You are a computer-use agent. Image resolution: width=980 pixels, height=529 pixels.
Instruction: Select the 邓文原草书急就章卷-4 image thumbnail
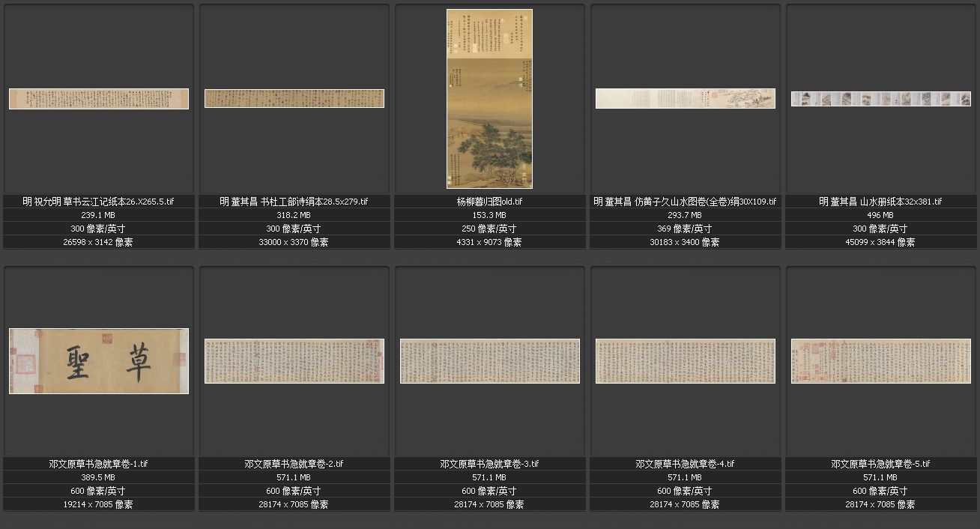[685, 361]
